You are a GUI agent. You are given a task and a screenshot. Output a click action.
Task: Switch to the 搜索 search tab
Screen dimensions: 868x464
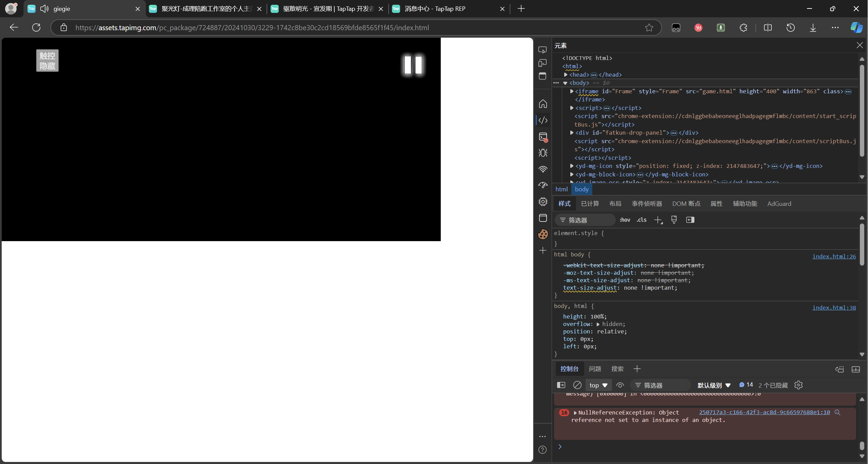(x=617, y=369)
